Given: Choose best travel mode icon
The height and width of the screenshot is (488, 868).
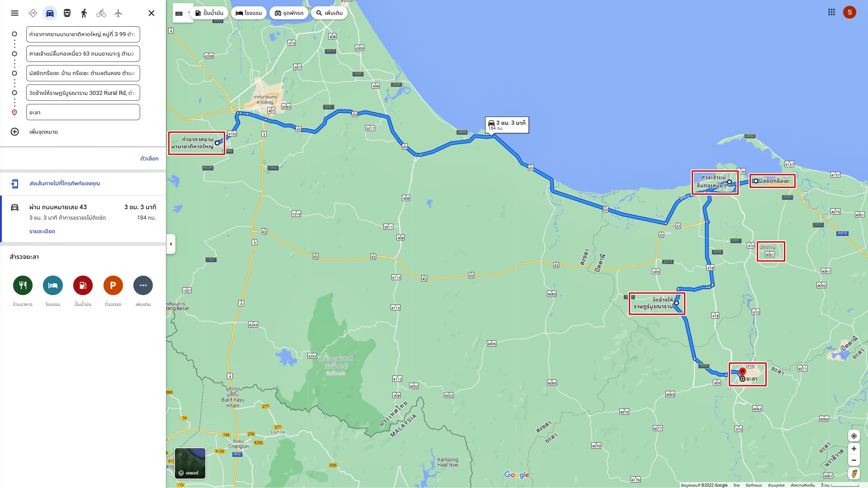Looking at the screenshot, I should click(33, 13).
